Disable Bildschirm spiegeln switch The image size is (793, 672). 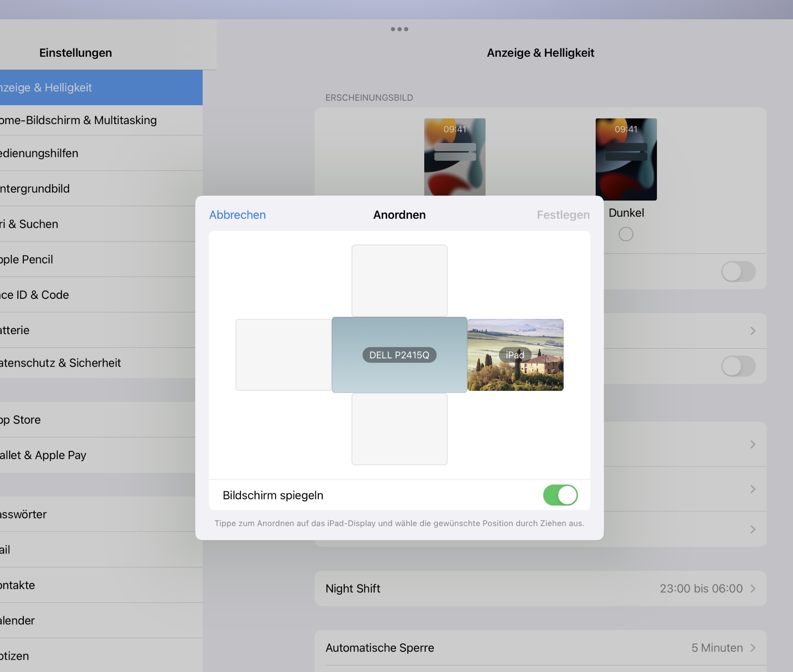pyautogui.click(x=560, y=495)
